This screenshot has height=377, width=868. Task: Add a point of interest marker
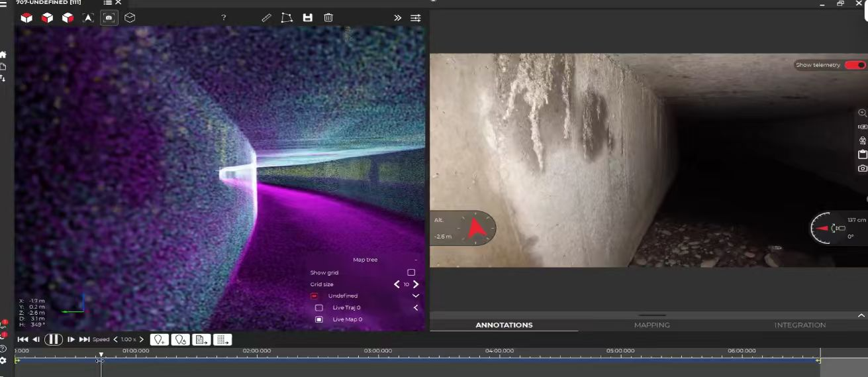160,339
